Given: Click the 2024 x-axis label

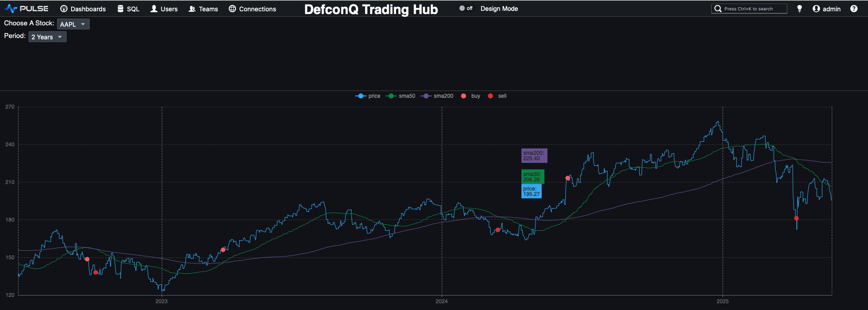Looking at the screenshot, I should [x=442, y=301].
